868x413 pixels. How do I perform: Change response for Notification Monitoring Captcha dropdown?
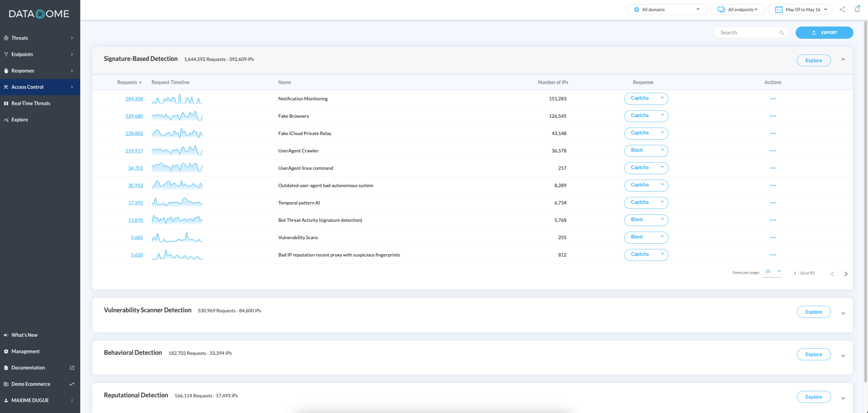(646, 98)
